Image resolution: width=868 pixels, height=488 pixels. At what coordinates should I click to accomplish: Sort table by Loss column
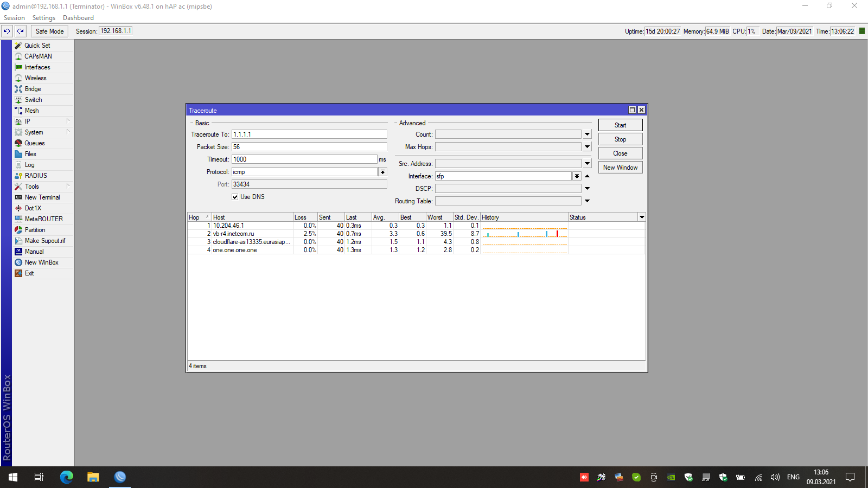[305, 217]
